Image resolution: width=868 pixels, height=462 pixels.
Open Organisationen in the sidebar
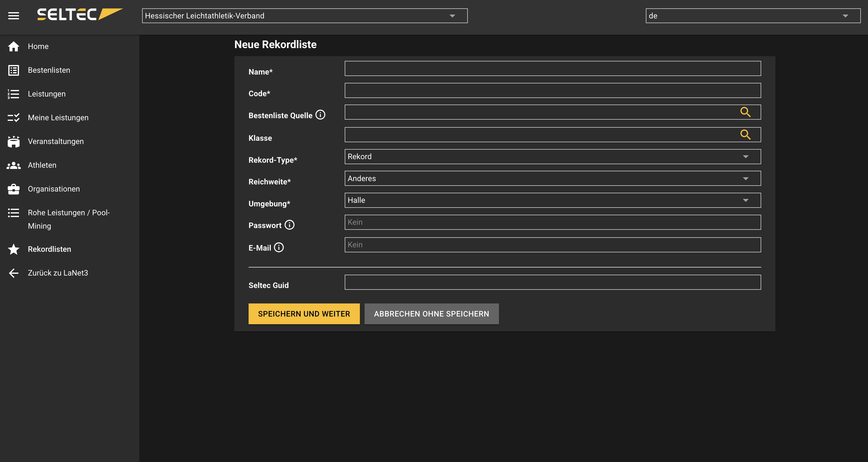69,189
